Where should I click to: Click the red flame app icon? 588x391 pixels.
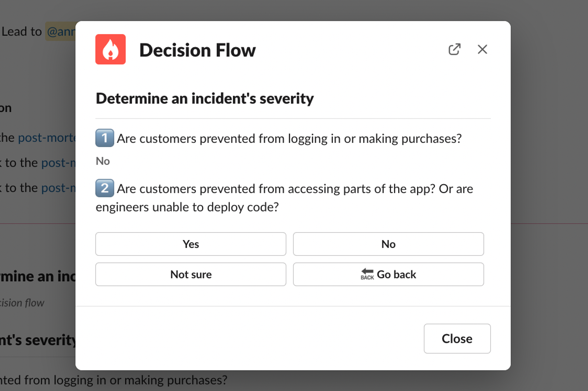click(x=110, y=49)
